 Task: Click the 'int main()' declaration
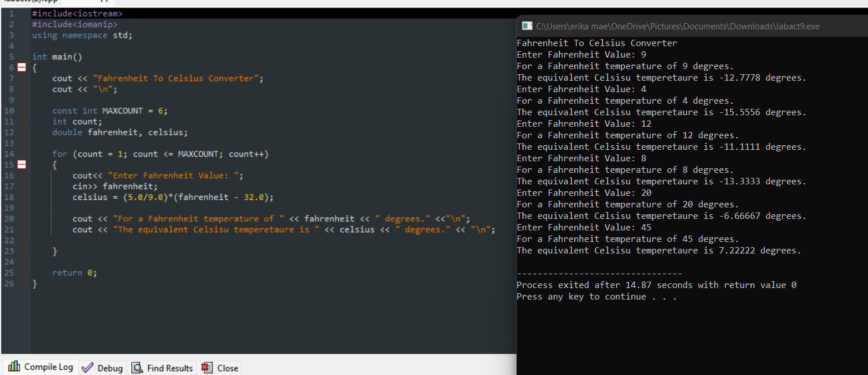pyautogui.click(x=57, y=56)
